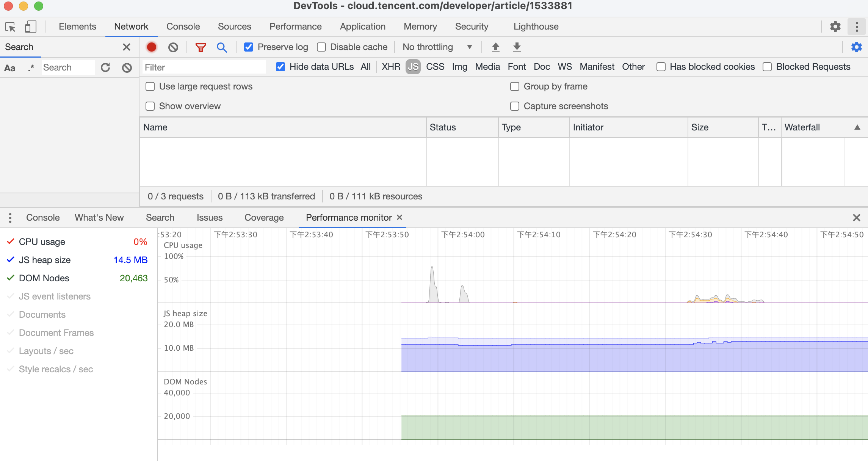Uncheck the Preserve log checkbox
The image size is (868, 461).
click(249, 47)
